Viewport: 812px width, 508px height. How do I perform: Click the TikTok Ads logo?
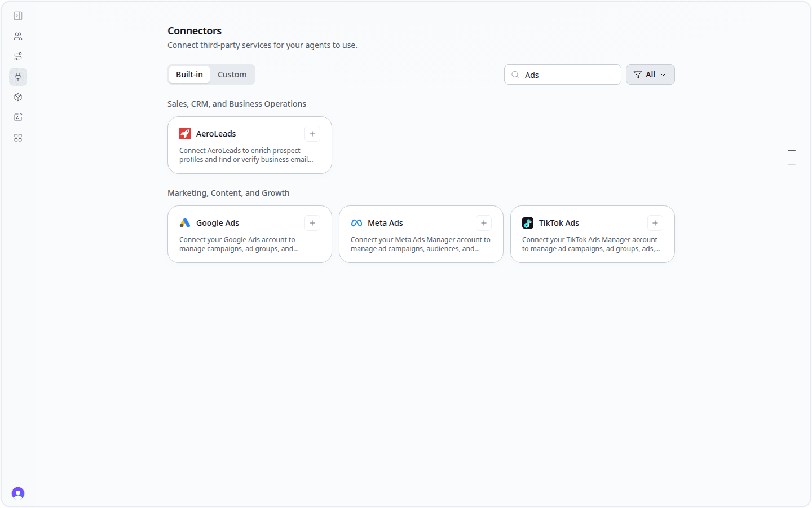tap(528, 223)
